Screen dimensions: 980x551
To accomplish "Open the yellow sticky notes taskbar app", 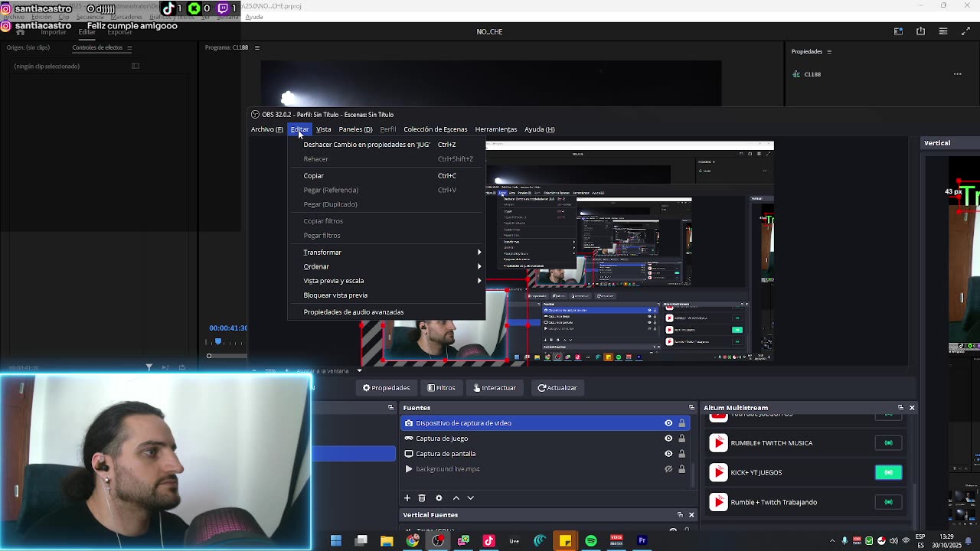I will pos(565,541).
